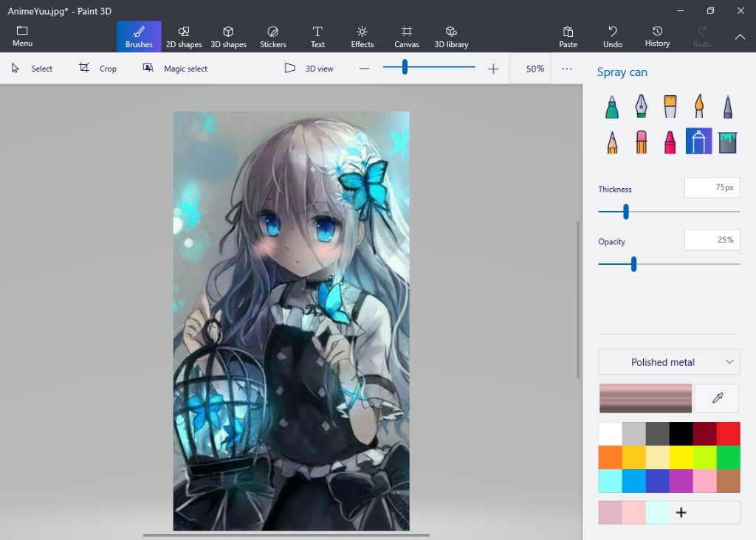This screenshot has height=540, width=756.
Task: Open the Effects tab
Action: point(362,37)
